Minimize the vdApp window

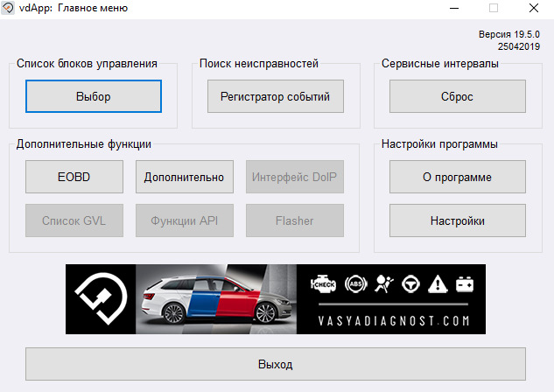click(454, 8)
